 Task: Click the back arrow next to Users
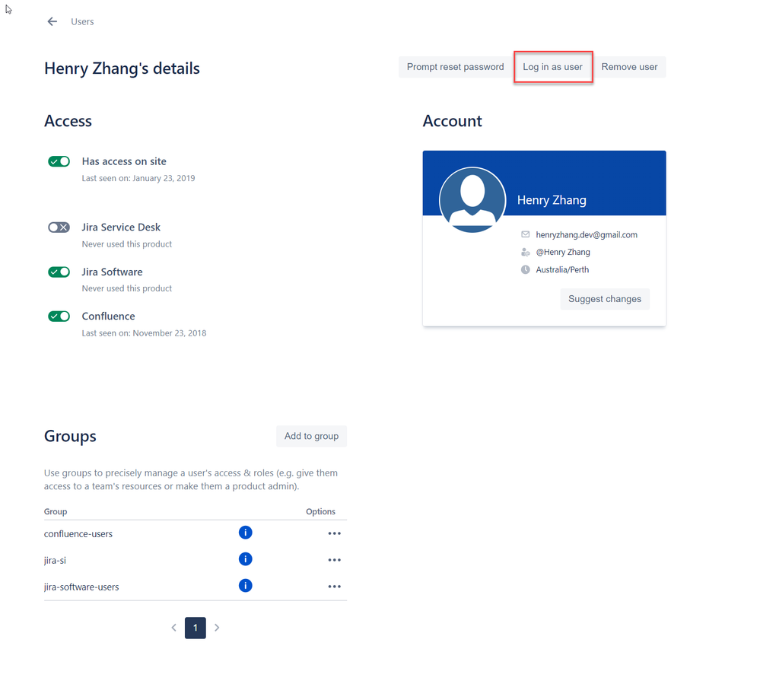pyautogui.click(x=52, y=21)
